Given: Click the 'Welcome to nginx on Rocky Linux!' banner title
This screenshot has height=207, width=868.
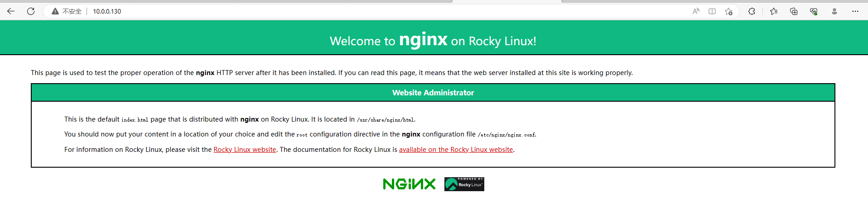Looking at the screenshot, I should [433, 40].
